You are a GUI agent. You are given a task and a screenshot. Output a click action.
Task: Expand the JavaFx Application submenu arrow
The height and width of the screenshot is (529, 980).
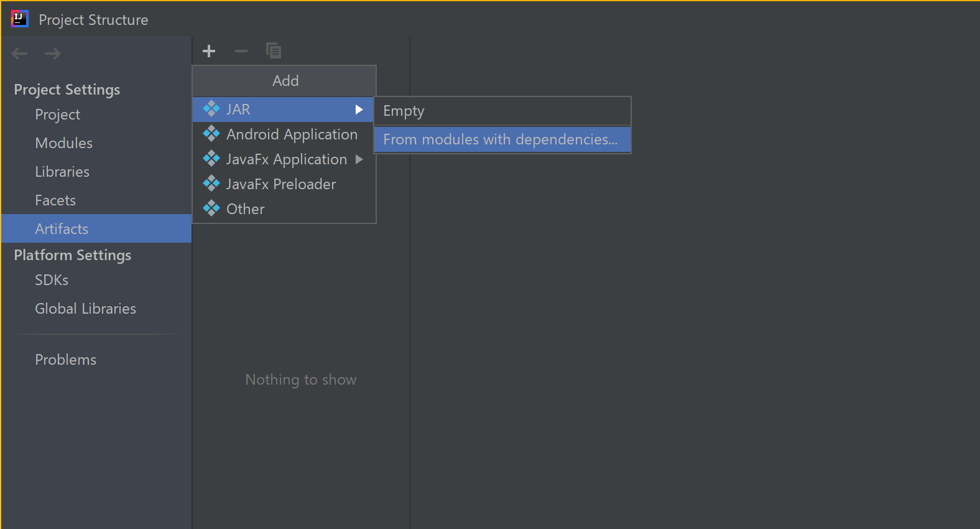click(x=359, y=159)
